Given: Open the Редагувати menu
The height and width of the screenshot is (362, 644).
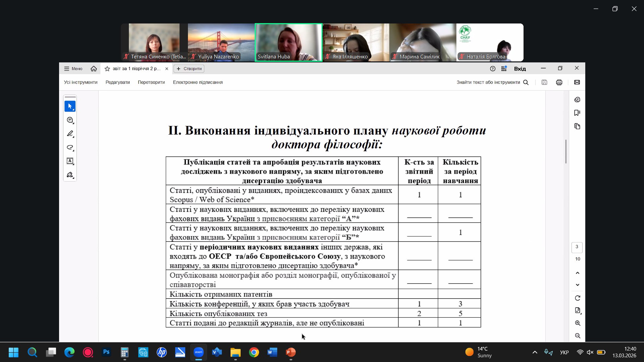Looking at the screenshot, I should coord(117,82).
